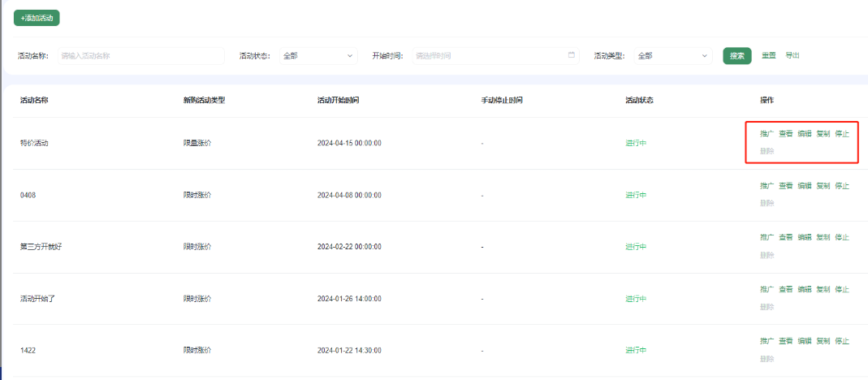Viewport: 868px width, 380px height.
Task: Focus the 活动名称 input field
Action: pos(140,56)
